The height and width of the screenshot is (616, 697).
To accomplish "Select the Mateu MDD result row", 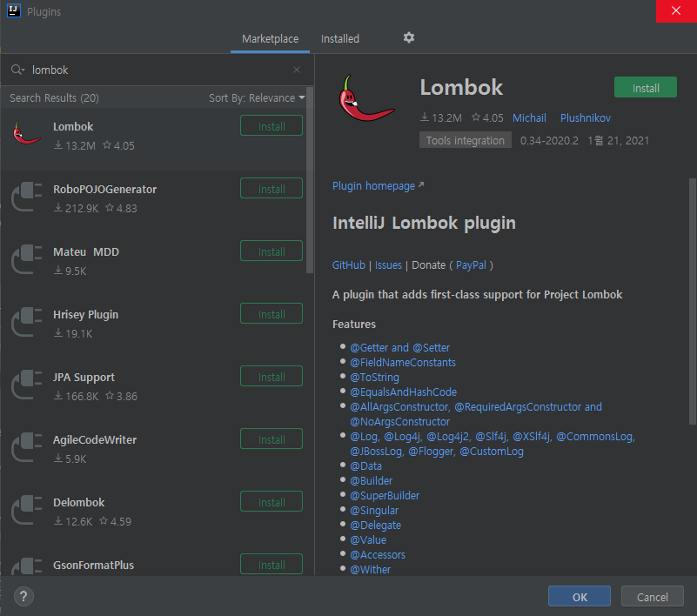I will click(153, 264).
